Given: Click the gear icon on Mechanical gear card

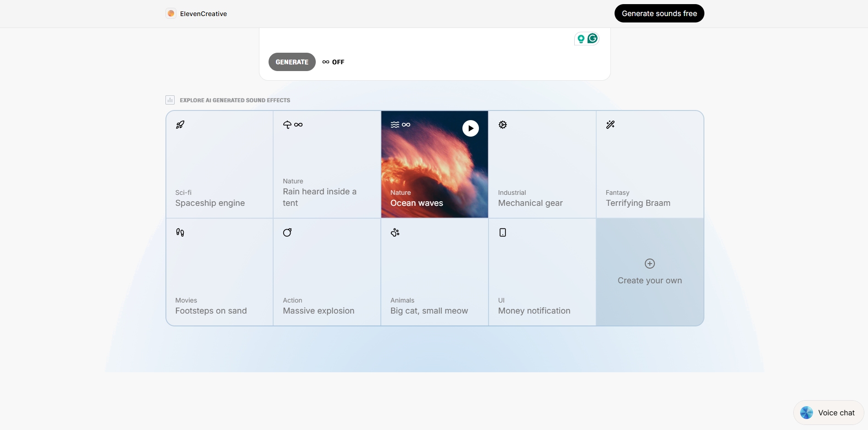Looking at the screenshot, I should click(x=503, y=125).
